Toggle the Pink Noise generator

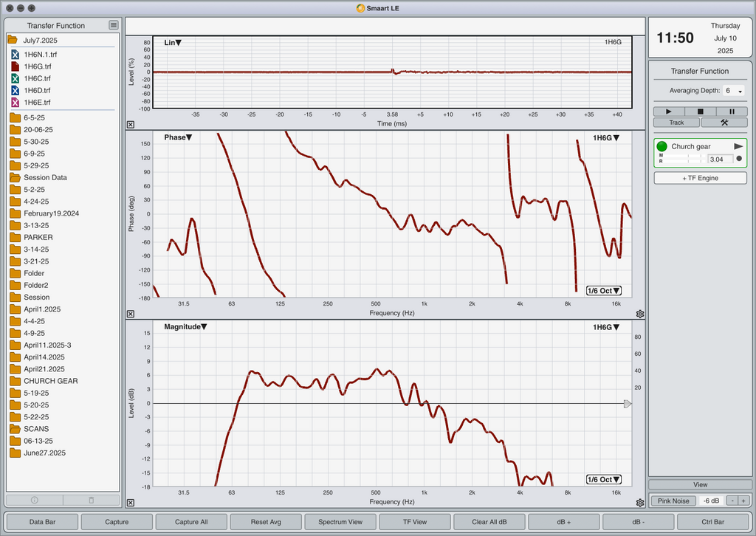click(673, 501)
